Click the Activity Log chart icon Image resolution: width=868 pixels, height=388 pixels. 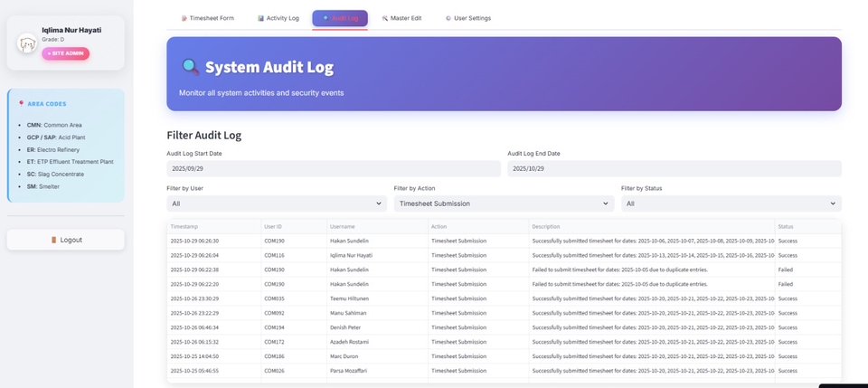(x=260, y=18)
